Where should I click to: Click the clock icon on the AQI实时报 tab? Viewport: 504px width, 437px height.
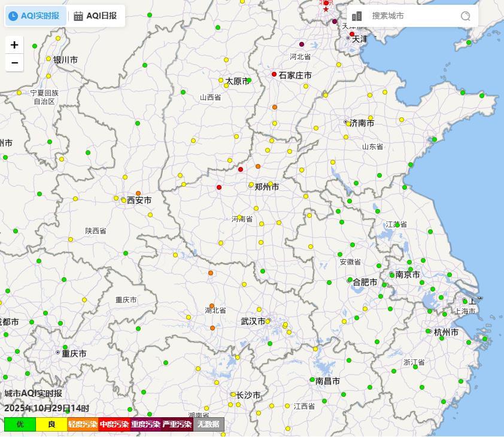tap(14, 16)
